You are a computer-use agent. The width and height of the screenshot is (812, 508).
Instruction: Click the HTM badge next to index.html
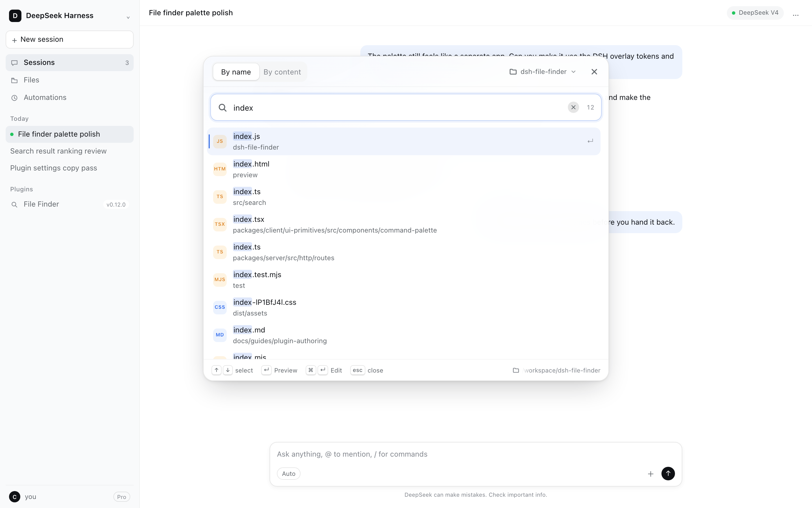(x=220, y=169)
